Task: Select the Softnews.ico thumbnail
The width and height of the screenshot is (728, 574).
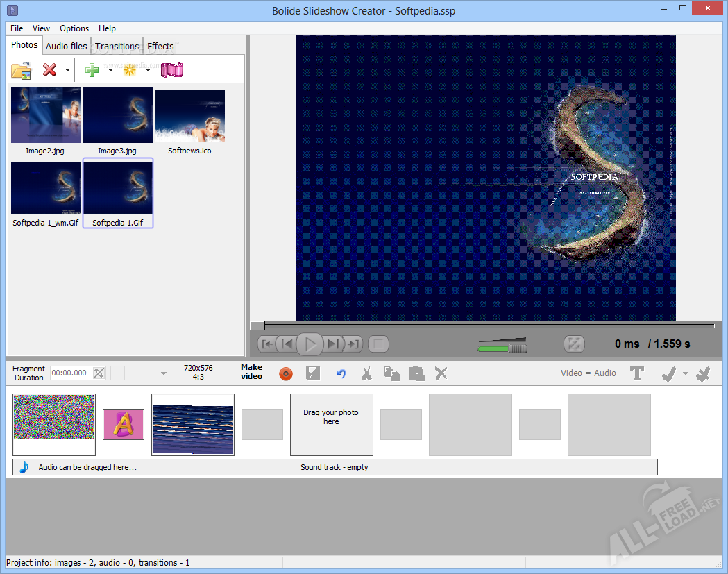Action: coord(190,116)
